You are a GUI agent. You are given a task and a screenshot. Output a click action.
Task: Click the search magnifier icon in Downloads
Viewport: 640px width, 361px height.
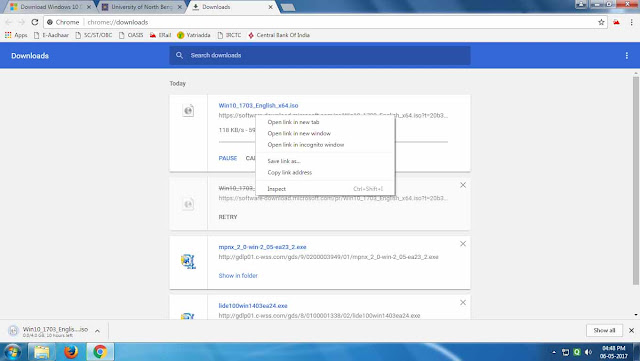[179, 55]
